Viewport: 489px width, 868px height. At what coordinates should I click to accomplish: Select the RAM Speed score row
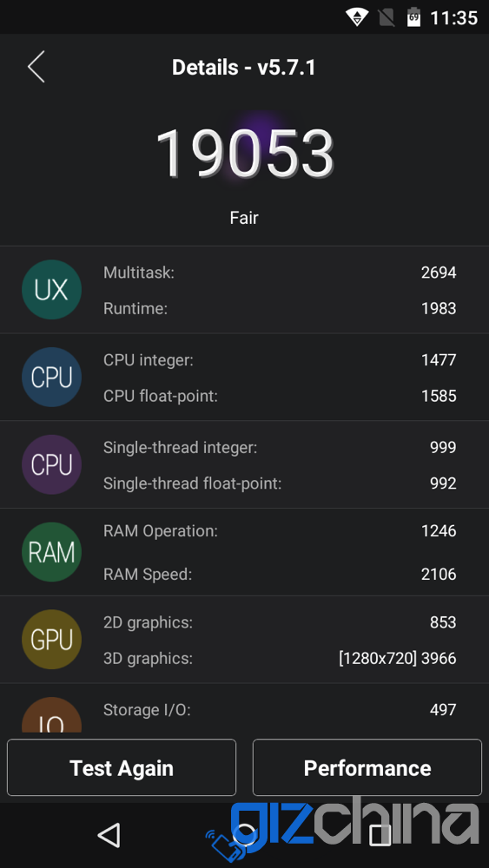(280, 574)
